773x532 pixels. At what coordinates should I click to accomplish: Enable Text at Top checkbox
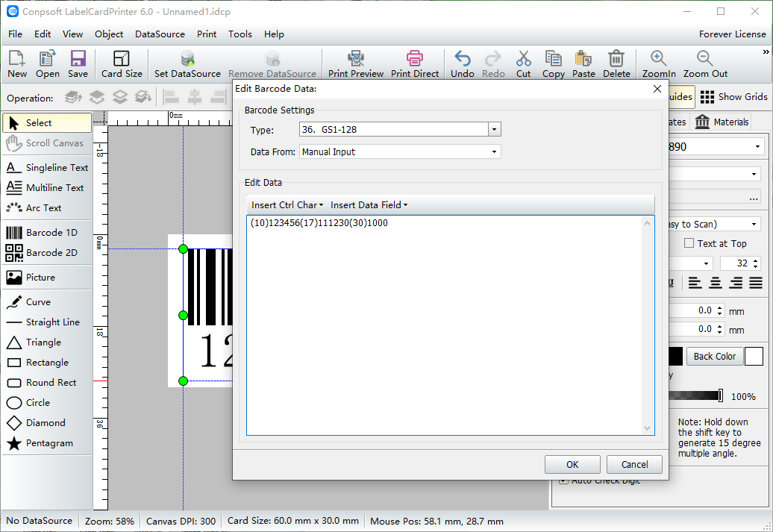(689, 243)
